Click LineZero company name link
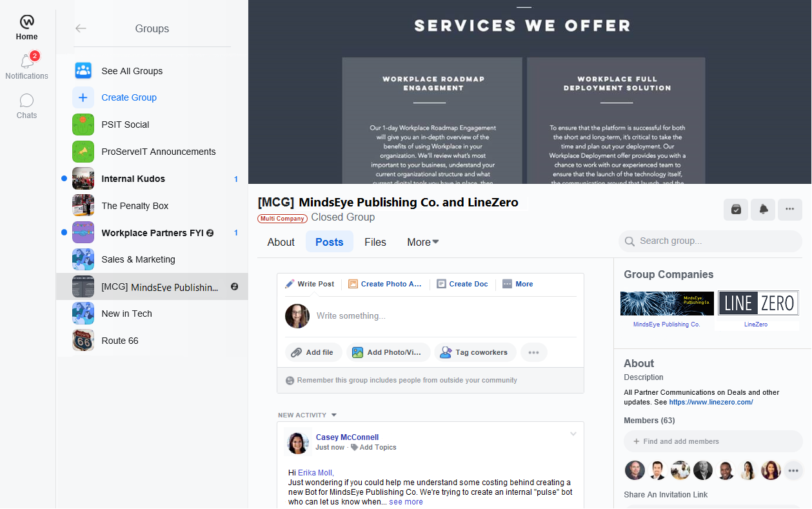812x509 pixels. [x=756, y=324]
